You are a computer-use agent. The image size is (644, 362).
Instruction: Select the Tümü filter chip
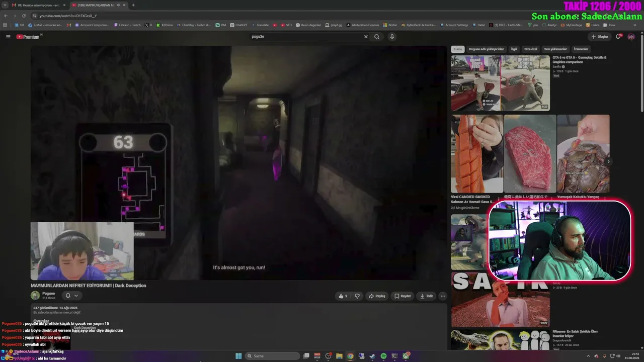tap(457, 49)
